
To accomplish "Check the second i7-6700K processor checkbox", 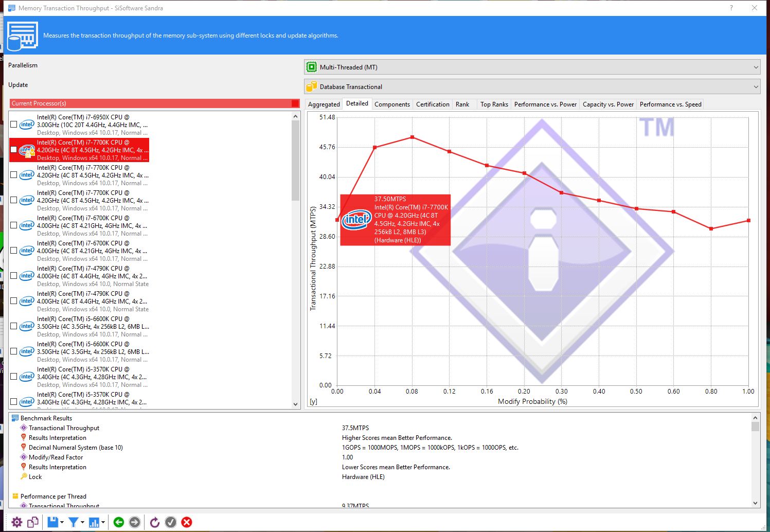I will pos(14,251).
